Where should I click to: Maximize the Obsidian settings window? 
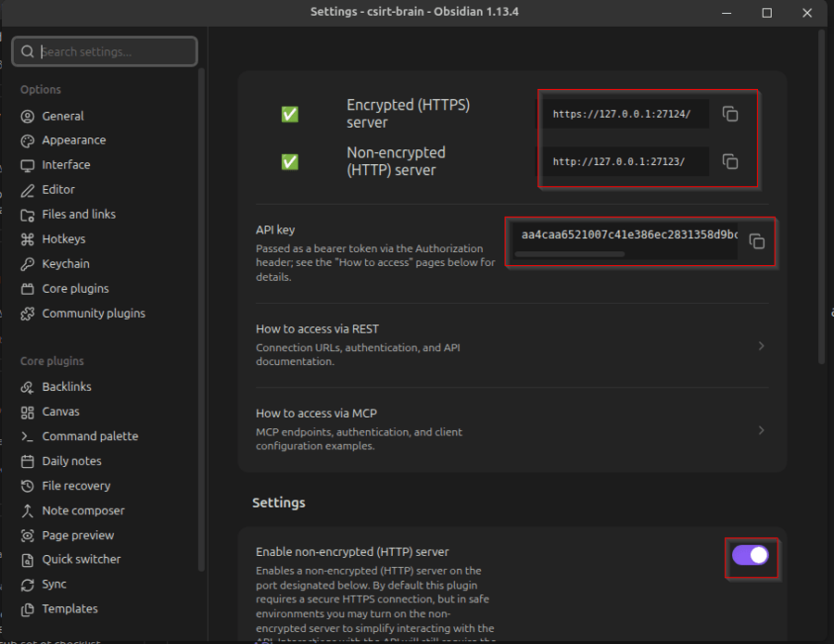pyautogui.click(x=766, y=13)
